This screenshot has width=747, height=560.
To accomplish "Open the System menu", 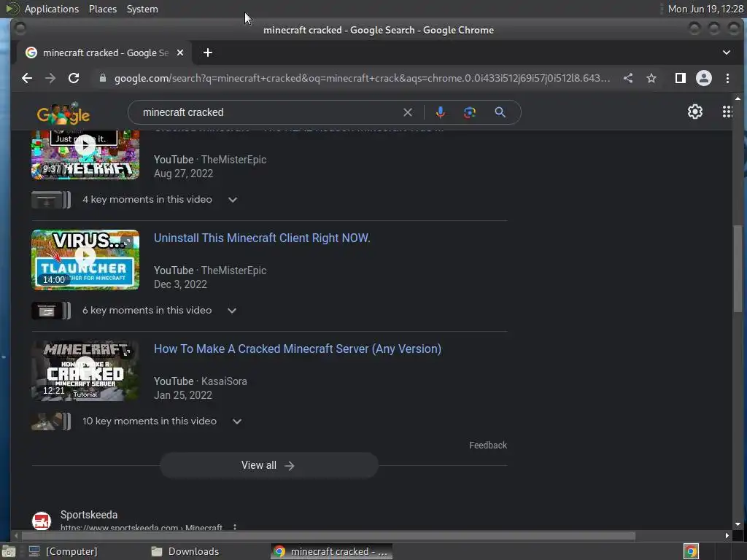I will point(142,9).
